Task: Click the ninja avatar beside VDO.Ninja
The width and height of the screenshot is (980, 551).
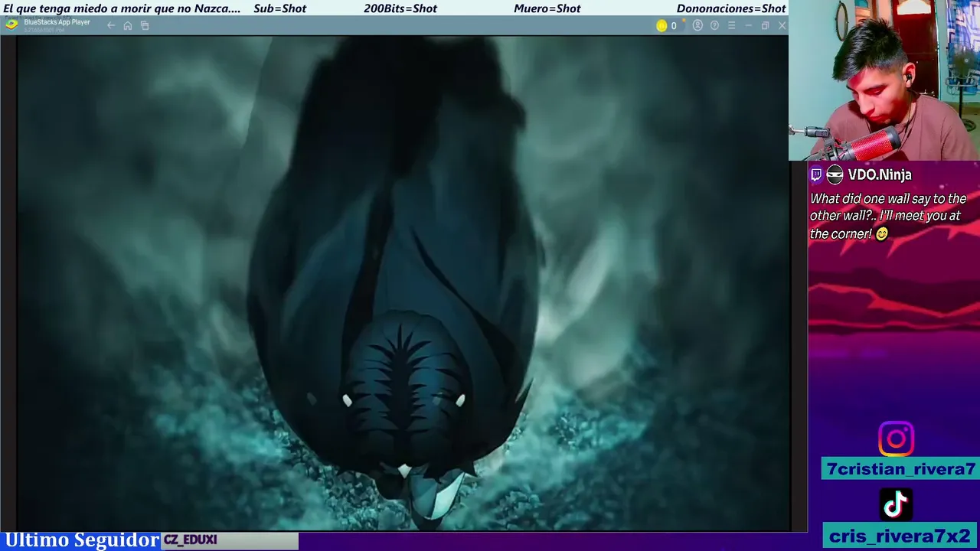Action: click(x=835, y=174)
